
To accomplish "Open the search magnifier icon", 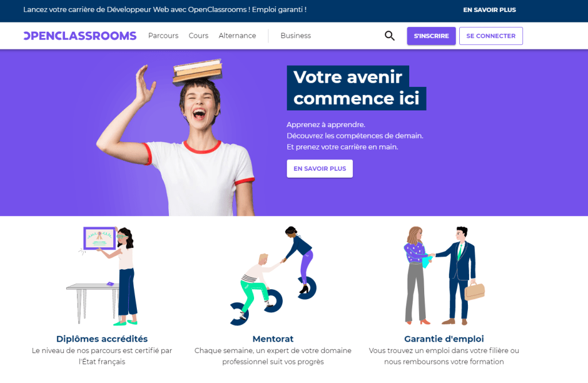I will tap(390, 36).
